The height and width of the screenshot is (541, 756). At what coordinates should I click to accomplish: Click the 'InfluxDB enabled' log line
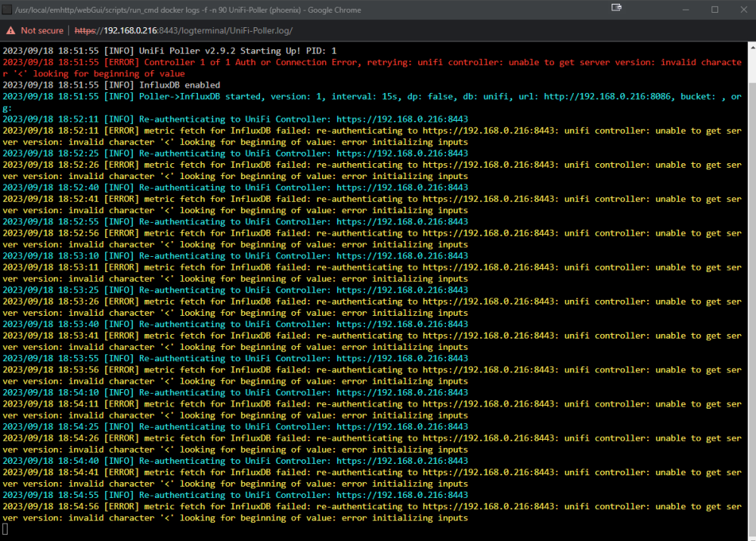click(111, 85)
